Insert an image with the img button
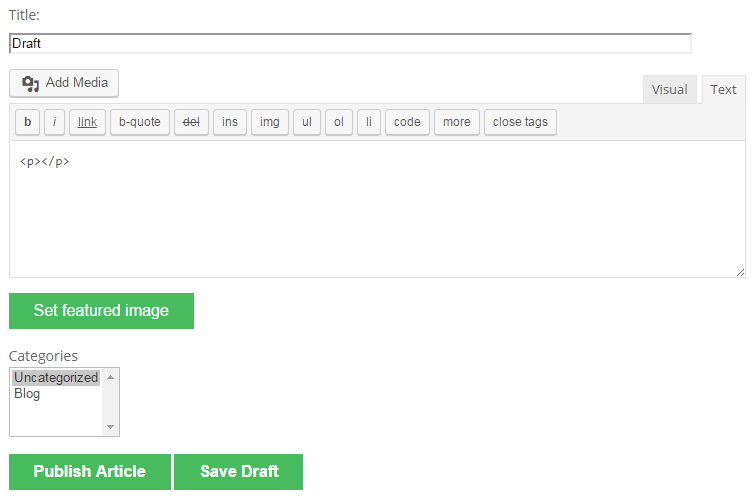 [269, 122]
